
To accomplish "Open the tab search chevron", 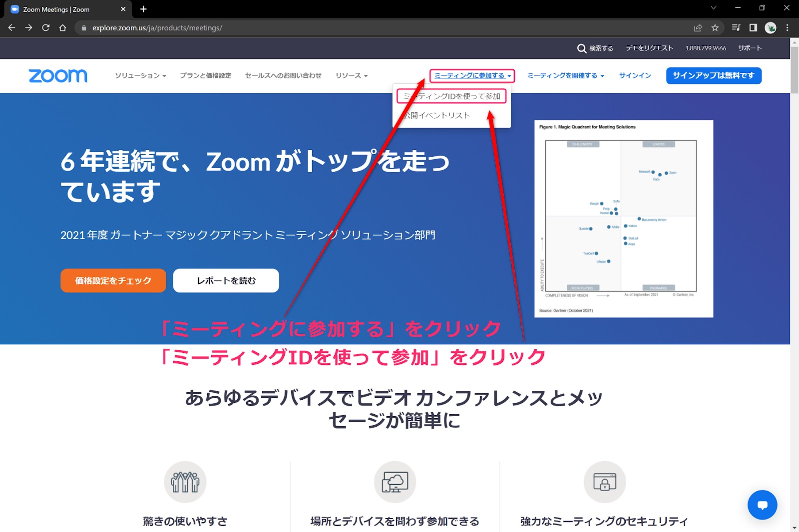I will click(713, 8).
